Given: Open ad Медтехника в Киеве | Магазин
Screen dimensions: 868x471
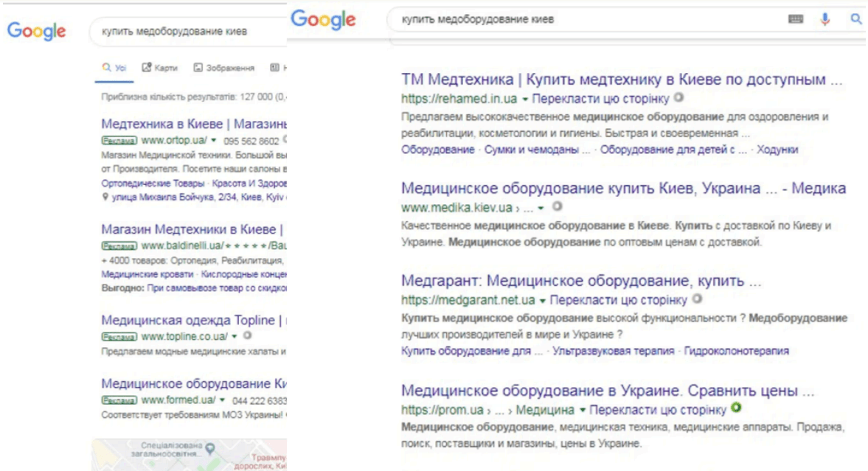Looking at the screenshot, I should click(x=194, y=124).
